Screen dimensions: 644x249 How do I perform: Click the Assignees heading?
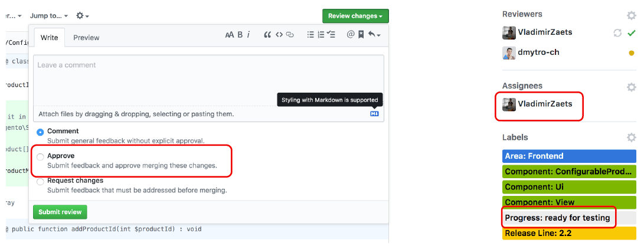(522, 86)
